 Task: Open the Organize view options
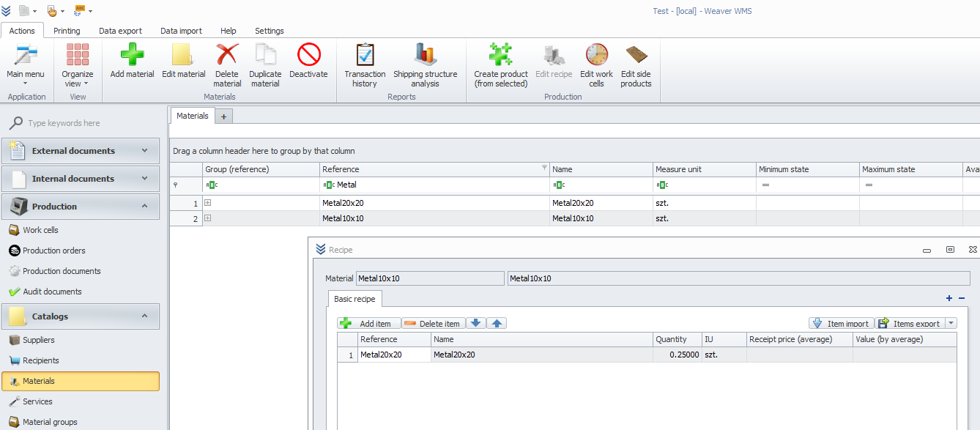78,65
